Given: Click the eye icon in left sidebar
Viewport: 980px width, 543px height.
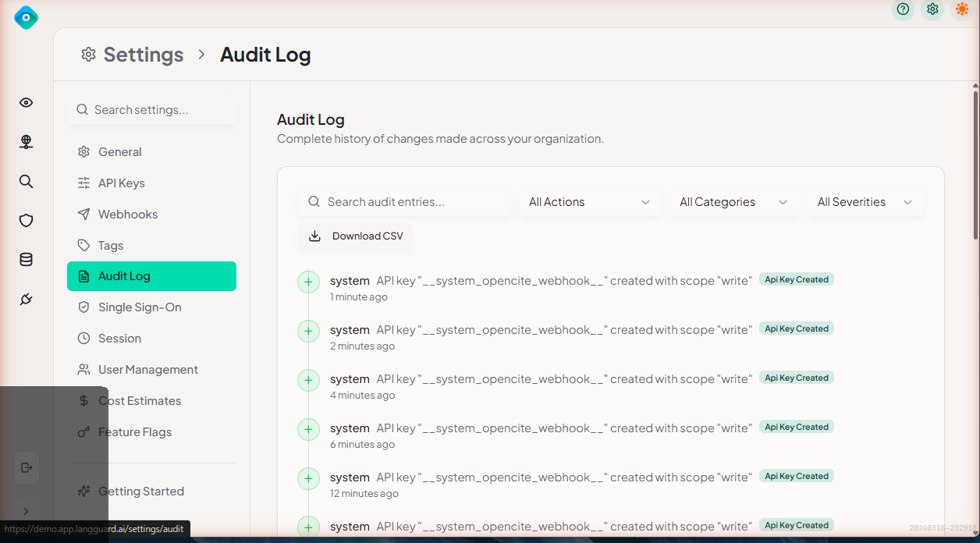Looking at the screenshot, I should tap(27, 103).
